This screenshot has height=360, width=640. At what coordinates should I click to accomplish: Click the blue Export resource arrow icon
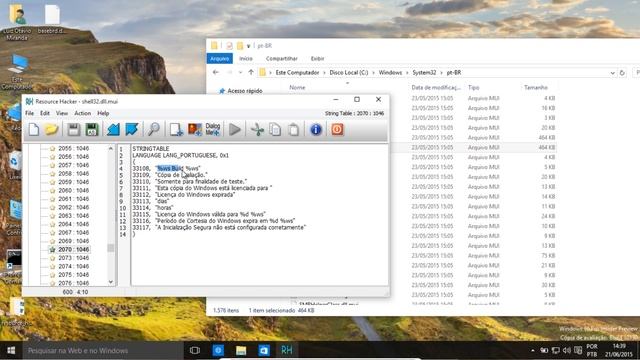click(131, 130)
